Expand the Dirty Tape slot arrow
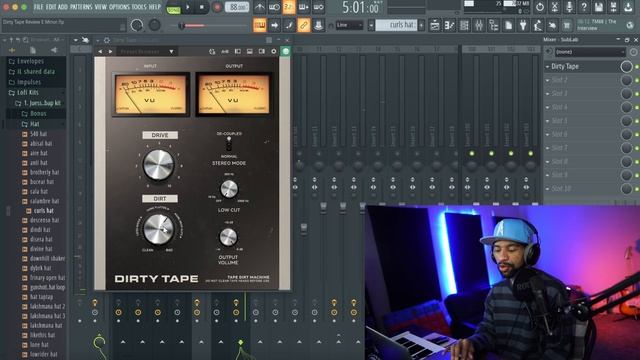This screenshot has height=360, width=640. (547, 67)
